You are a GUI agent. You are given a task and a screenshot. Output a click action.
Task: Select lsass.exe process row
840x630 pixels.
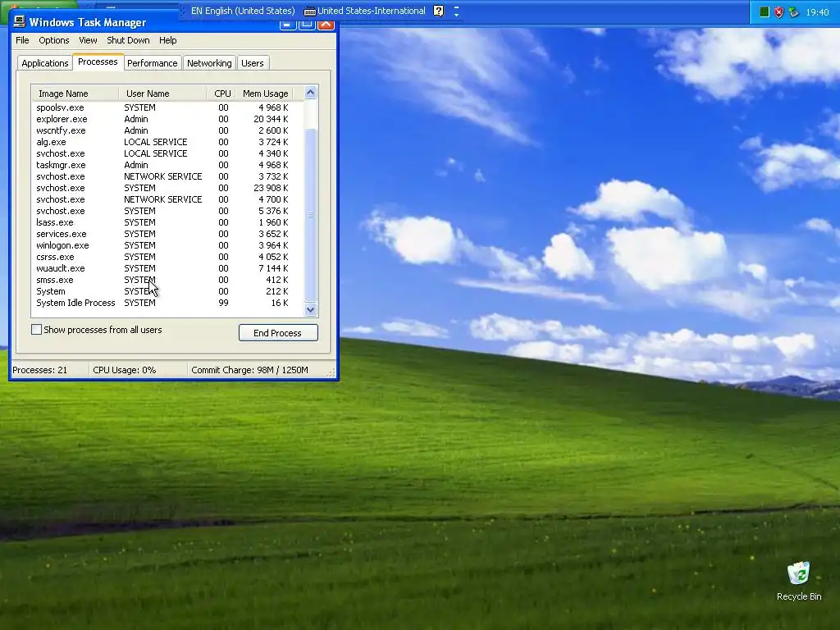167,222
